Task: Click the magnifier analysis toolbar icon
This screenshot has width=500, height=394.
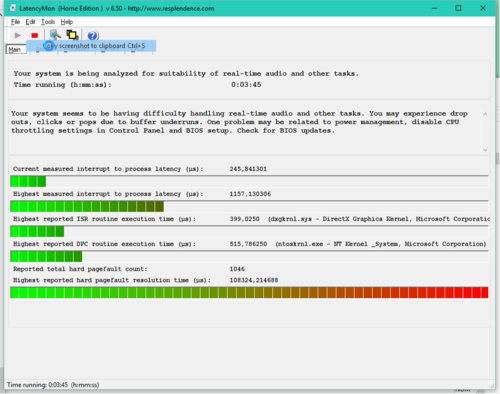Action: [x=55, y=34]
